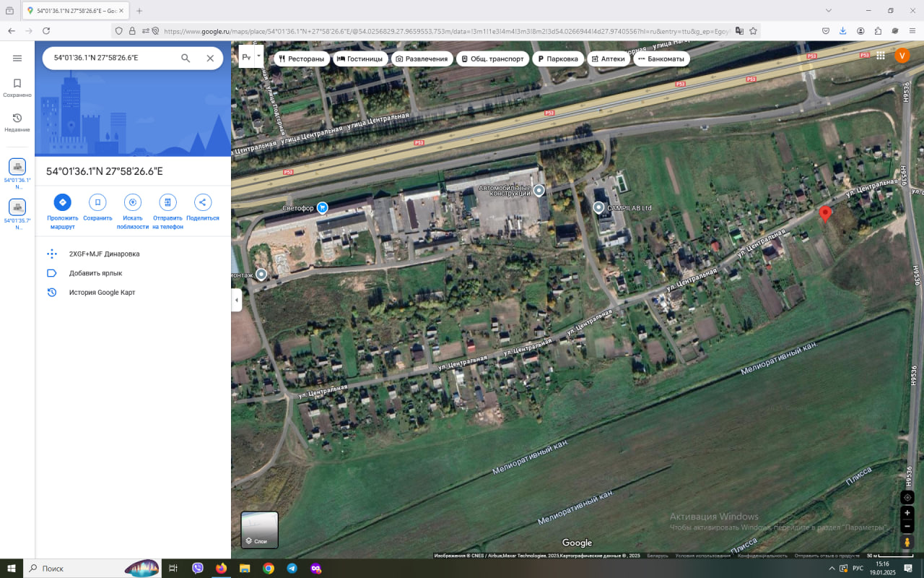Clear the search with the X icon
This screenshot has width=924, height=578.
click(x=210, y=59)
